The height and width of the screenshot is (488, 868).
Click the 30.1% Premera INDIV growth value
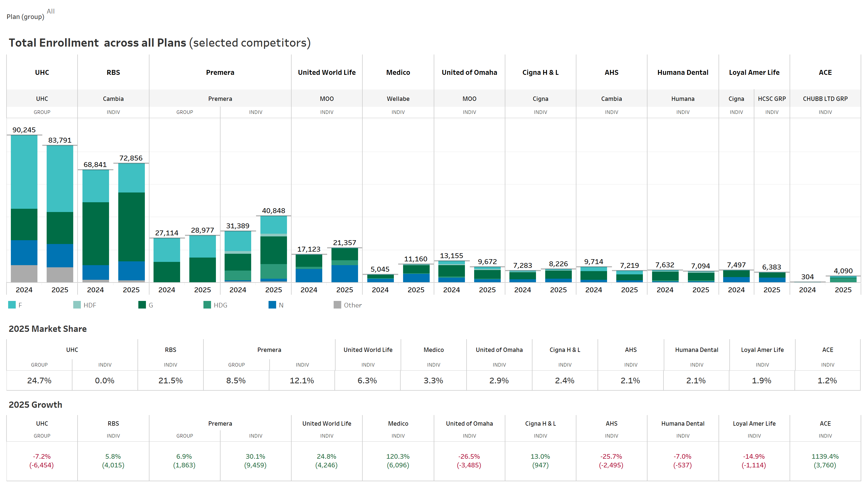click(x=256, y=456)
